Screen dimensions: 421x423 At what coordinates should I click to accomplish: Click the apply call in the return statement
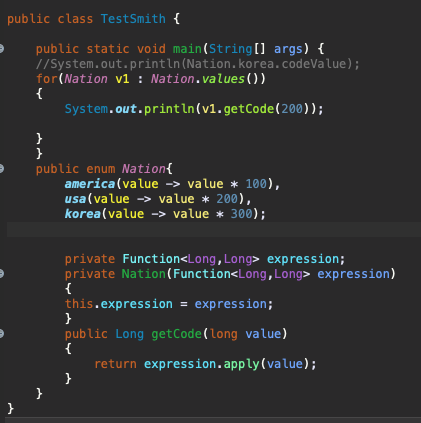241,364
